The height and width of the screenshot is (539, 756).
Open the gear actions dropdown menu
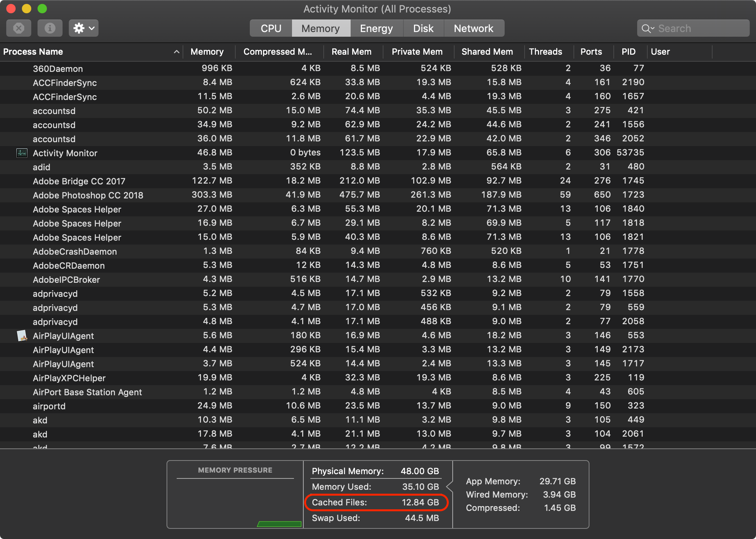(84, 28)
